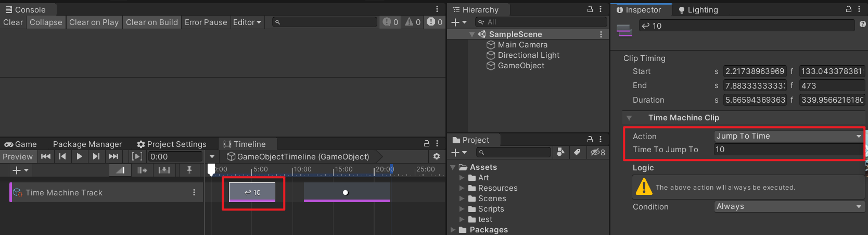Expand the Scripts folder
The height and width of the screenshot is (235, 868).
[x=462, y=209]
